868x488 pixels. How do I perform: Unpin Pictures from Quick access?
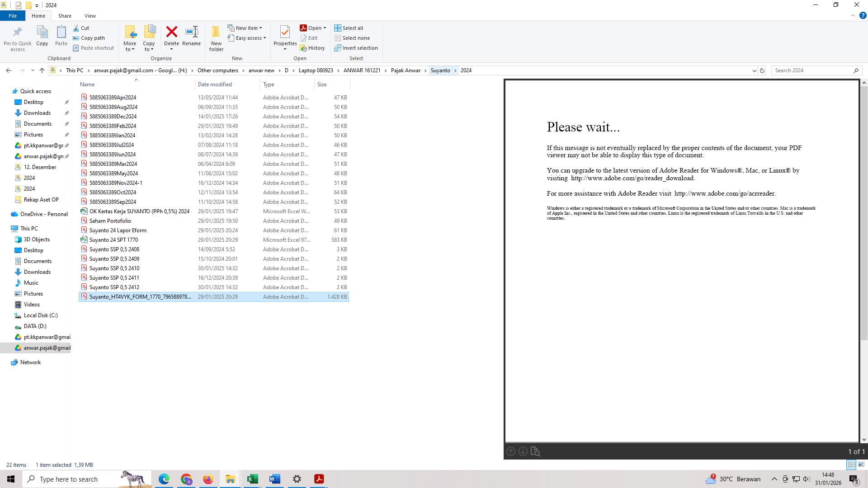tap(66, 134)
